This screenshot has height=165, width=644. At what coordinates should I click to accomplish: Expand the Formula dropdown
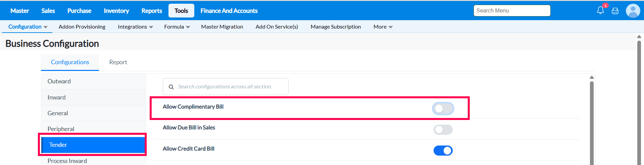click(177, 27)
